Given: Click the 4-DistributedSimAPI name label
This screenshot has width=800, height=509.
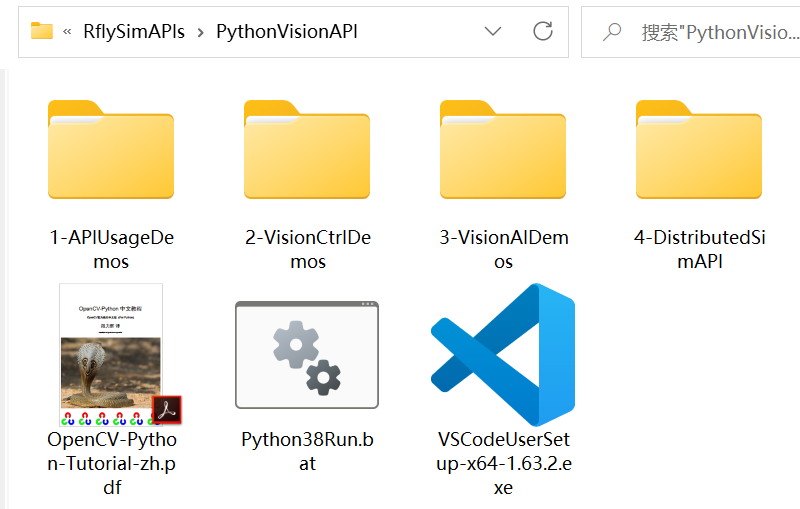Looking at the screenshot, I should click(699, 249).
